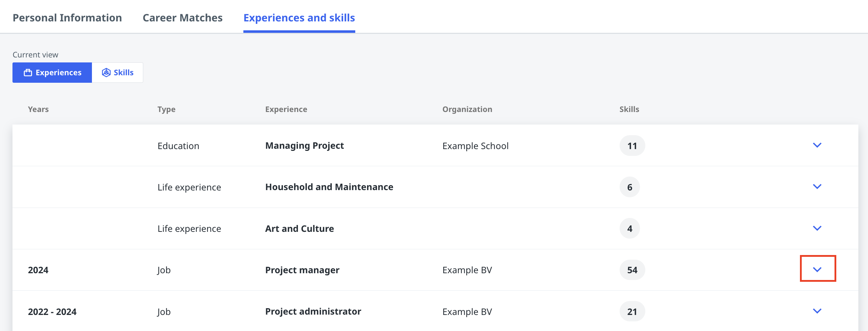Switch to Skills view
868x331 pixels.
pos(118,73)
